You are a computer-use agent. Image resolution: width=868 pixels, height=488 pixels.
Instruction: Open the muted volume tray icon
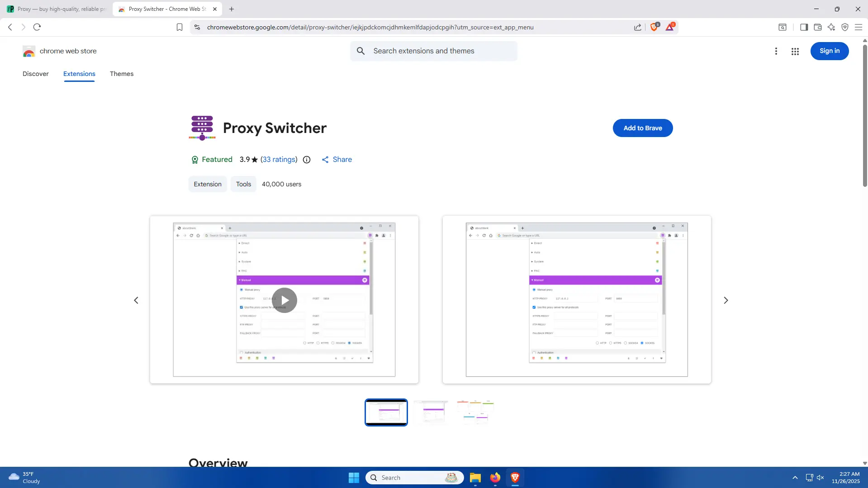[821, 478]
